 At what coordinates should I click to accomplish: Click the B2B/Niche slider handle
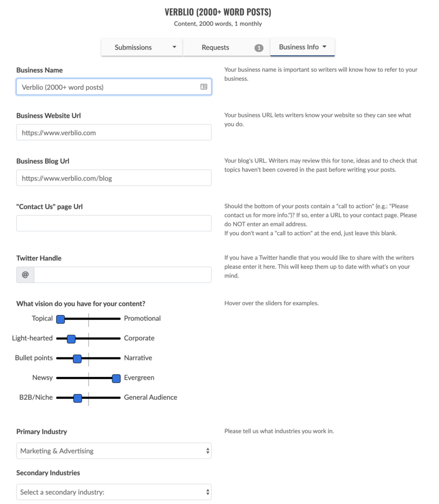77,398
